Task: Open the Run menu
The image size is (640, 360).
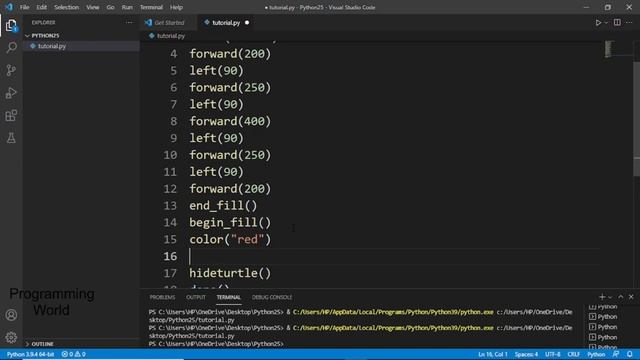Action: tap(127, 7)
